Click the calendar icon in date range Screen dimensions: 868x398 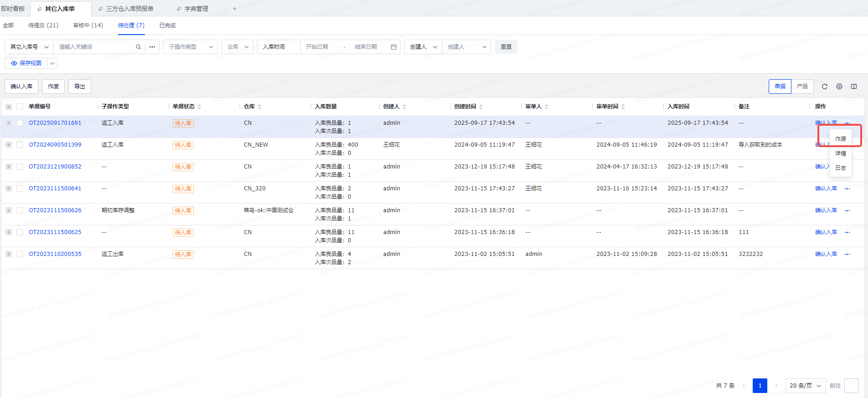point(393,47)
